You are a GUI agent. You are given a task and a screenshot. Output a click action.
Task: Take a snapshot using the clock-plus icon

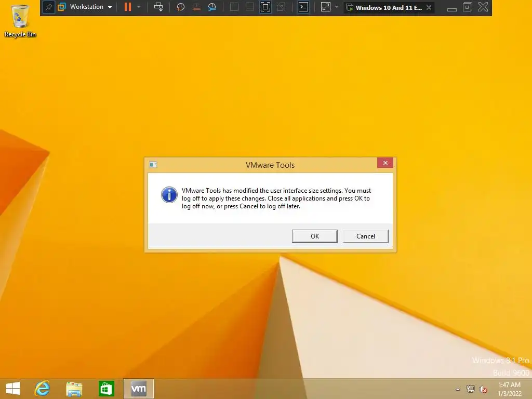click(x=180, y=7)
